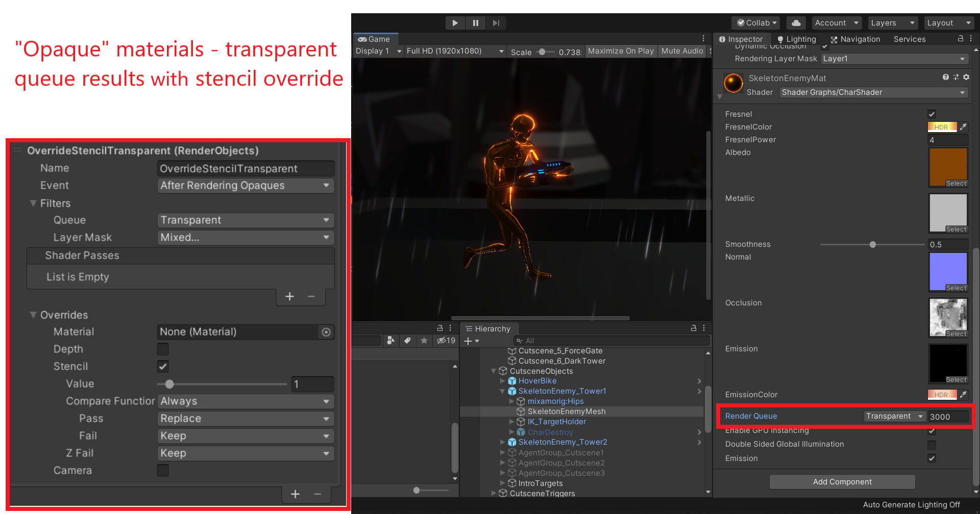Viewport: 980px width, 514px height.
Task: Open the EmissionColor HDR color swatch
Action: 943,394
